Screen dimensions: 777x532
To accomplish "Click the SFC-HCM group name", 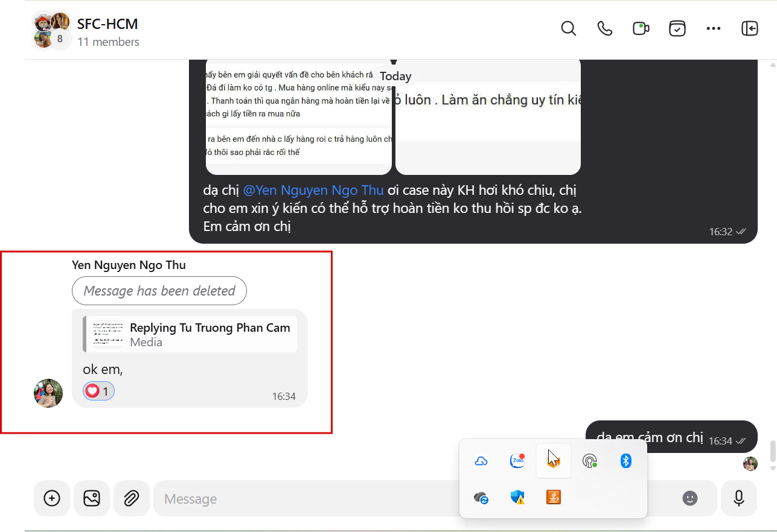I will (x=107, y=24).
